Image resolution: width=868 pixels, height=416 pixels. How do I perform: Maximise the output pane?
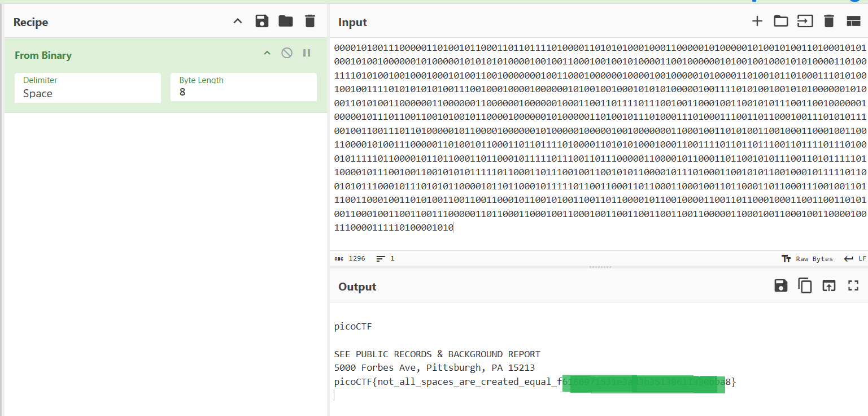click(853, 286)
